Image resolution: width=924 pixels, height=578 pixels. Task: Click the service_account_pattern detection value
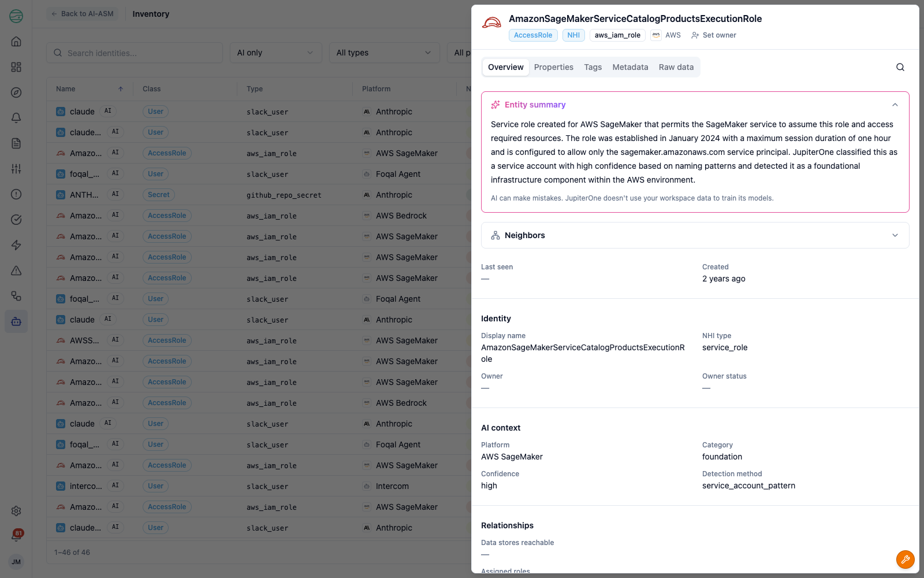click(x=748, y=486)
